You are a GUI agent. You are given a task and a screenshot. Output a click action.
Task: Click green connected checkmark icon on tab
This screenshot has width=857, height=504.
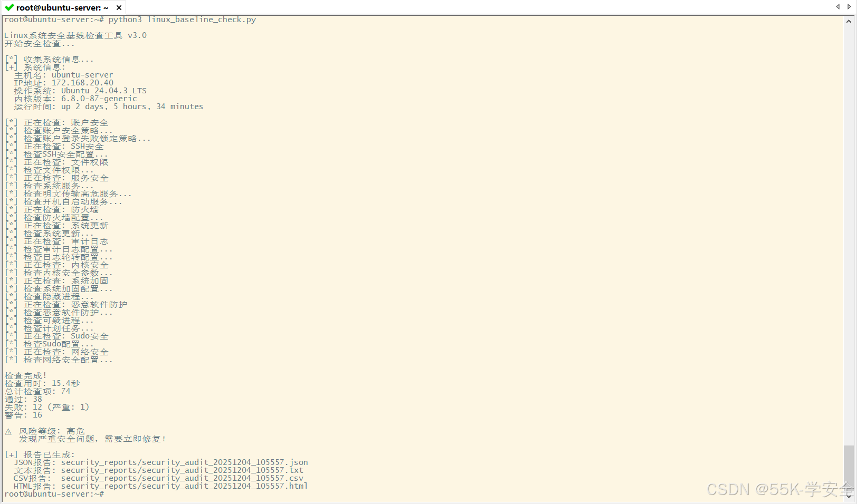point(9,7)
